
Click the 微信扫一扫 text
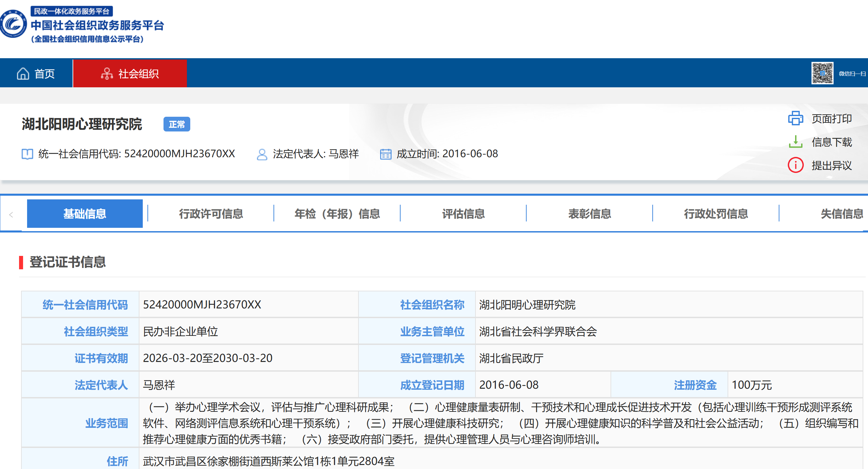852,74
